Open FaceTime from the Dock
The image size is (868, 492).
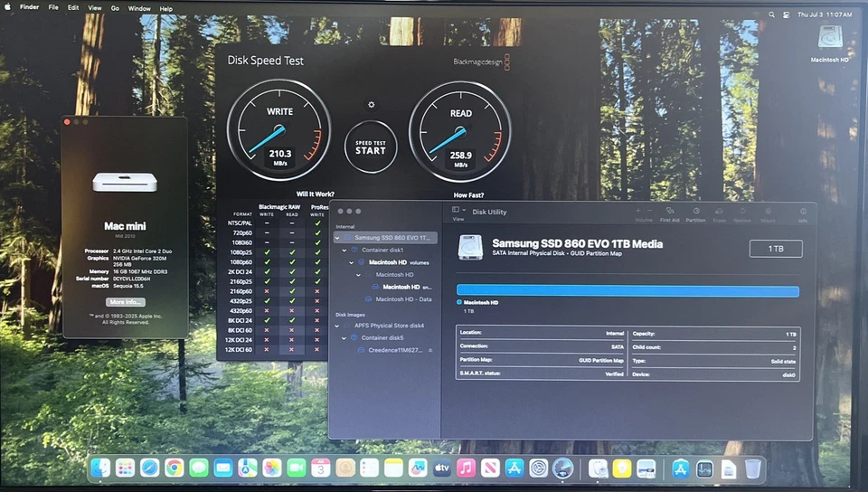click(297, 468)
